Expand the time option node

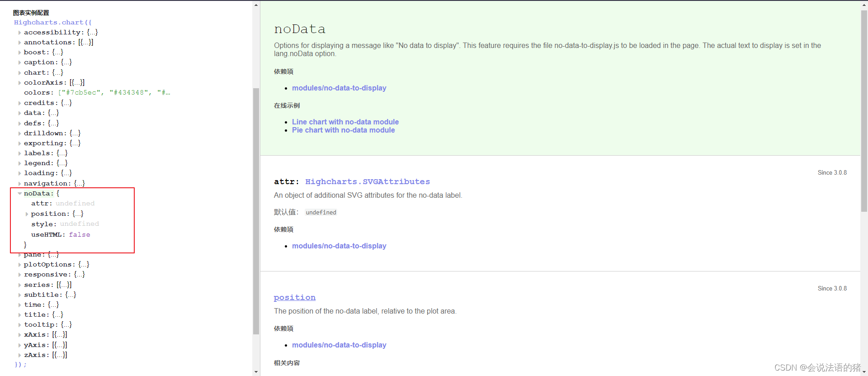point(19,305)
